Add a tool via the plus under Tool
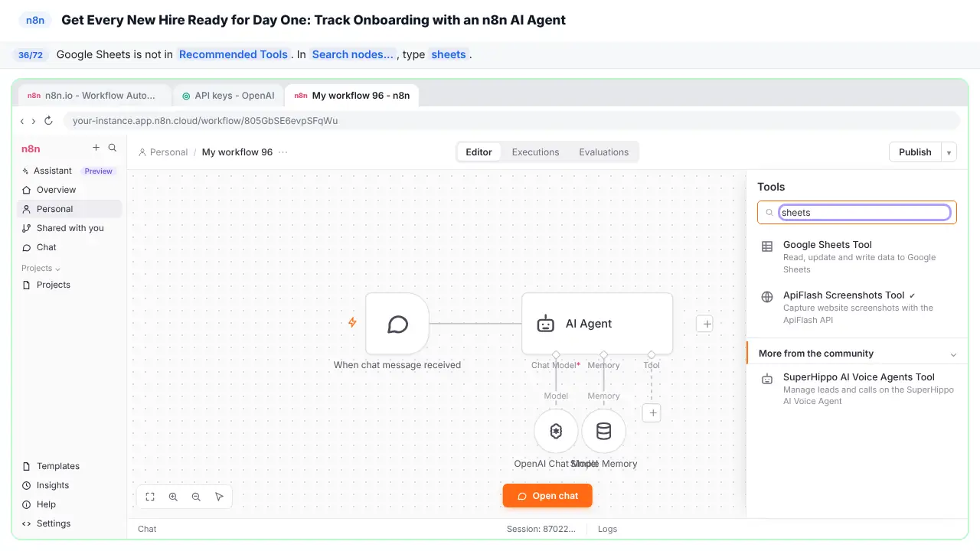Screen dimensions: 980x551 652,413
